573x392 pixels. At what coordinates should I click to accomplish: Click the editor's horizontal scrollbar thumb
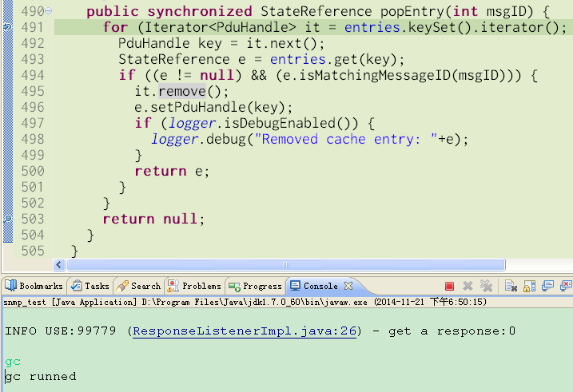coord(286,264)
